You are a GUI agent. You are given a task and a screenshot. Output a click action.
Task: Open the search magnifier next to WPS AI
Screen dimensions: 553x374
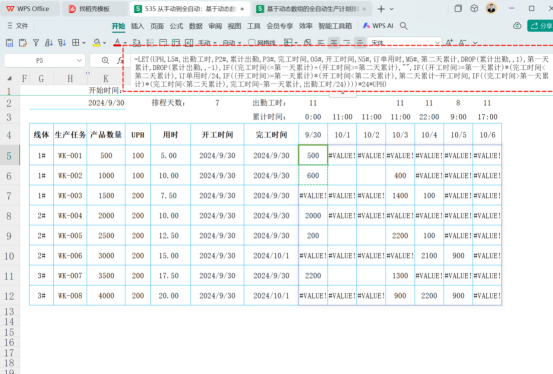point(404,26)
